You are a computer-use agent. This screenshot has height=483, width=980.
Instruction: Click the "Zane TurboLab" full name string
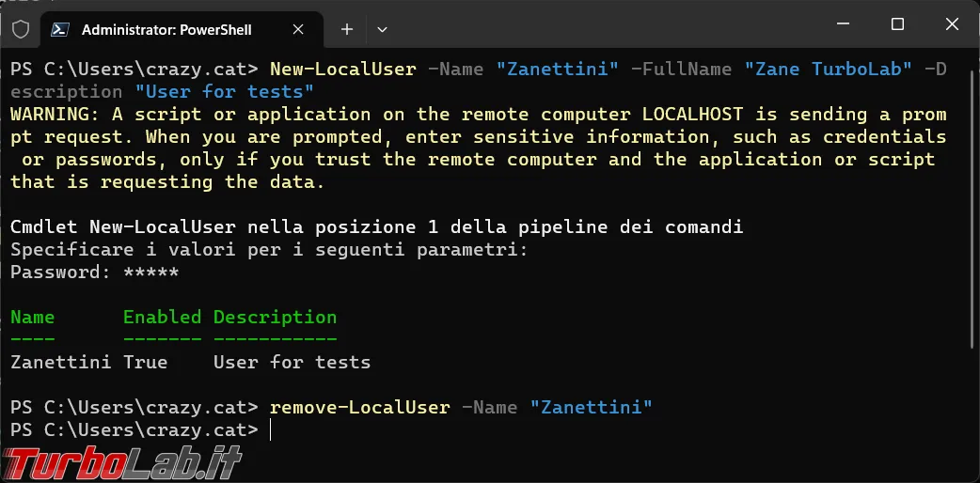point(829,69)
